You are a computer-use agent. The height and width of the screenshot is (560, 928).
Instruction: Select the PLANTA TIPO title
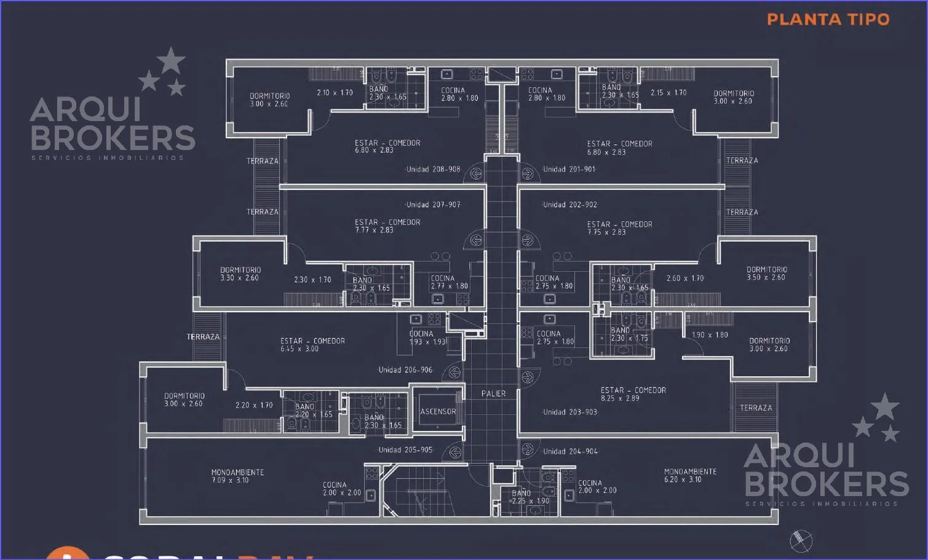[x=828, y=19]
